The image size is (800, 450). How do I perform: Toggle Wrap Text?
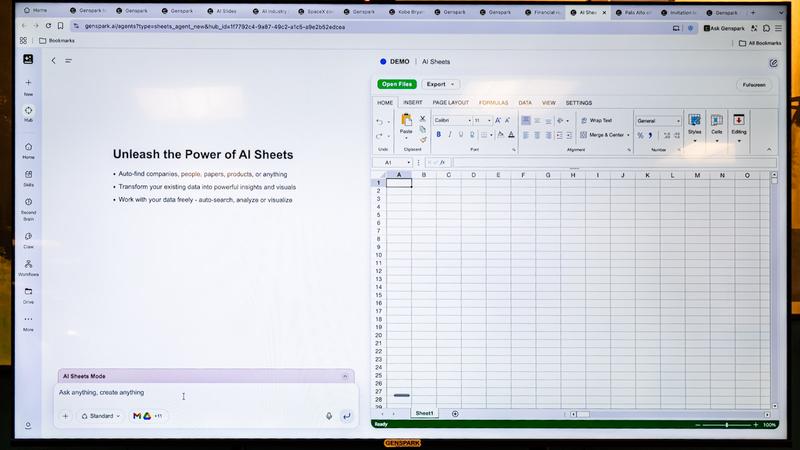tap(596, 120)
